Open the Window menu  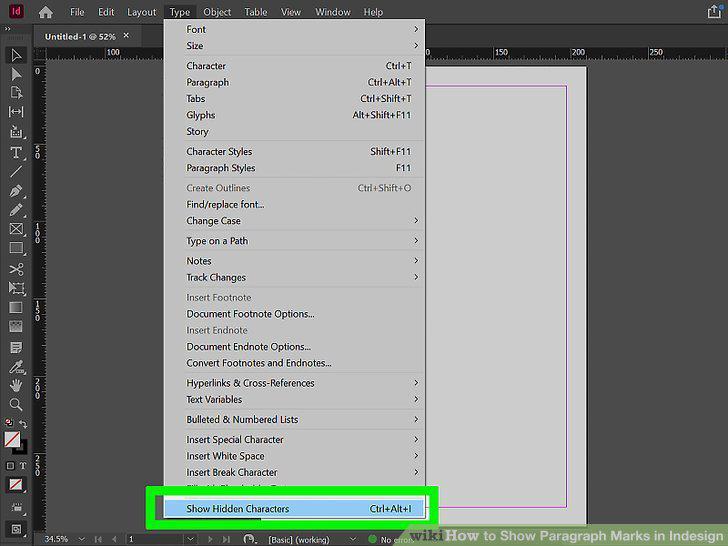coord(332,12)
